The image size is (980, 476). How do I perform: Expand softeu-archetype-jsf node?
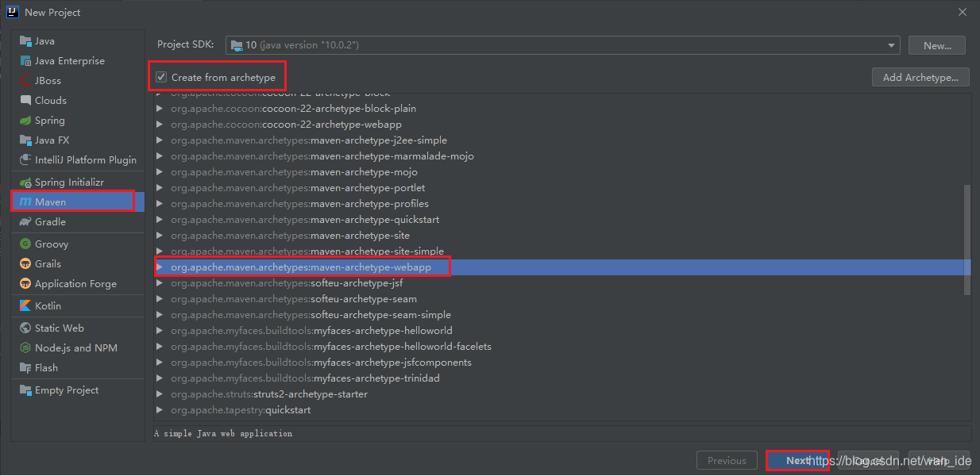click(x=160, y=283)
